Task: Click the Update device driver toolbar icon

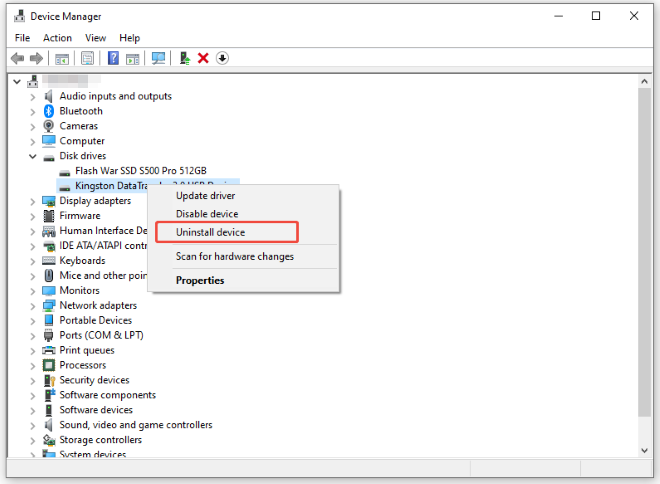Action: [184, 58]
